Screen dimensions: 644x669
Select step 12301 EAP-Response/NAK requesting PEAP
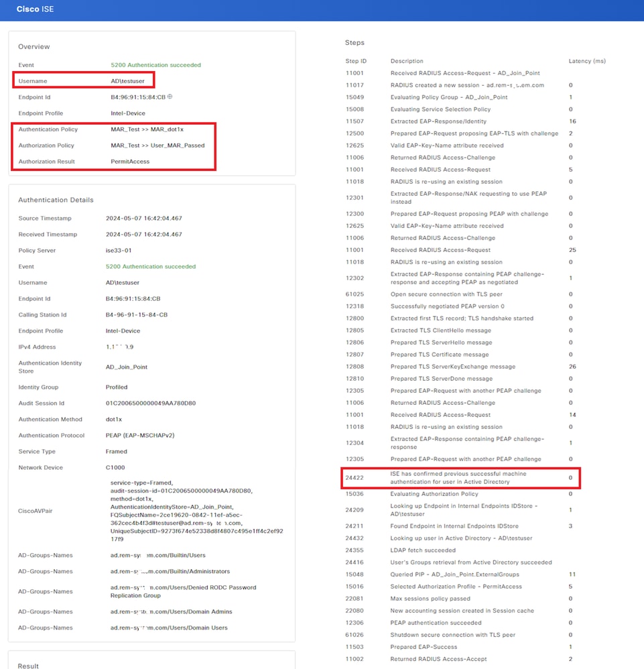click(460, 198)
